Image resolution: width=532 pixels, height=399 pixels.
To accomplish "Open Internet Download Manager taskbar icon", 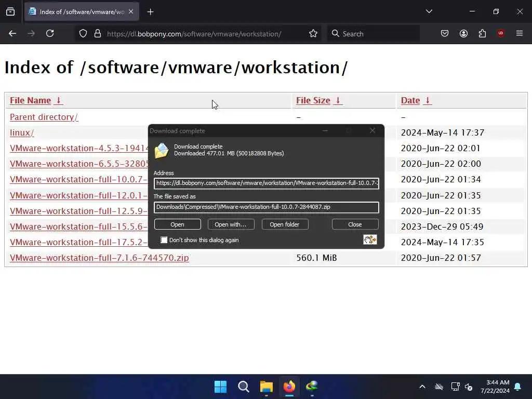I will coord(312,387).
